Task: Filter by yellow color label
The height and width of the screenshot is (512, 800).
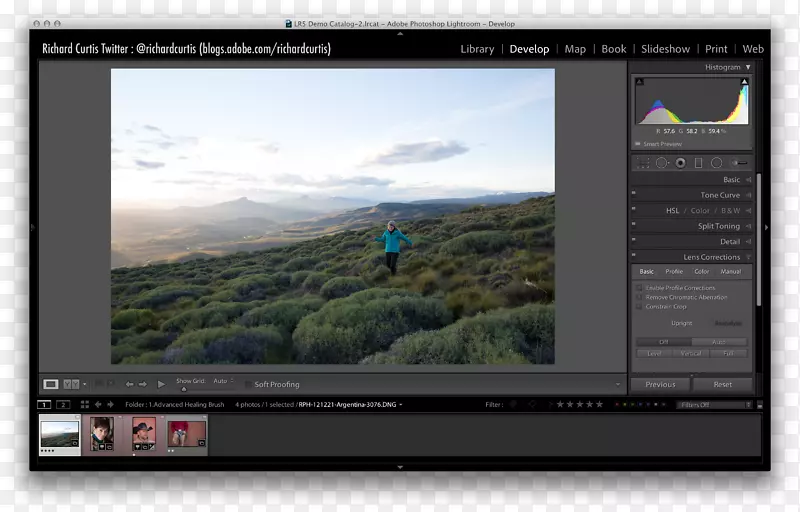Action: pos(624,404)
